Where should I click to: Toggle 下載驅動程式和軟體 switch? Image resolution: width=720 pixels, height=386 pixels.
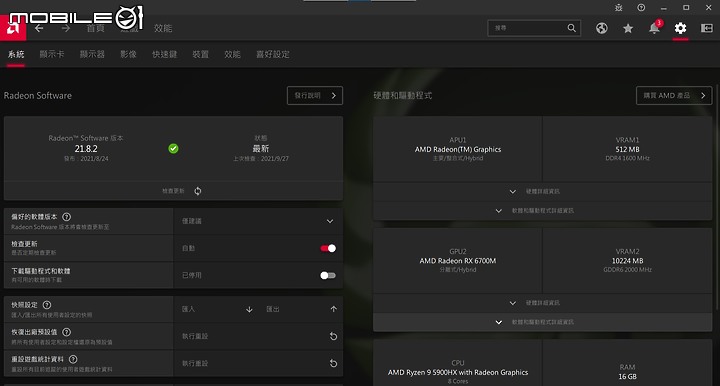pyautogui.click(x=328, y=275)
